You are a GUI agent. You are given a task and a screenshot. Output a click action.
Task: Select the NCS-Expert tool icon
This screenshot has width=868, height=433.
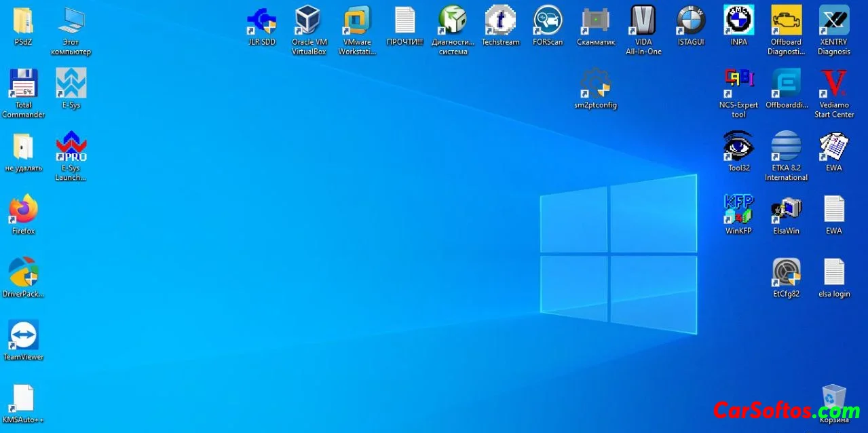(x=738, y=84)
